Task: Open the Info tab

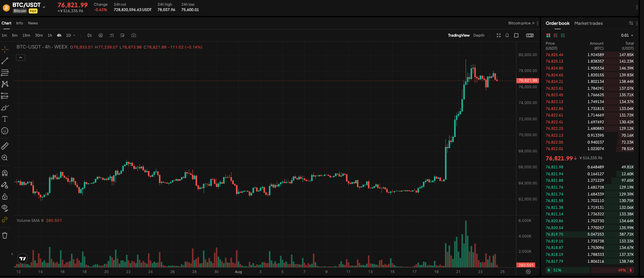Action: coord(19,23)
